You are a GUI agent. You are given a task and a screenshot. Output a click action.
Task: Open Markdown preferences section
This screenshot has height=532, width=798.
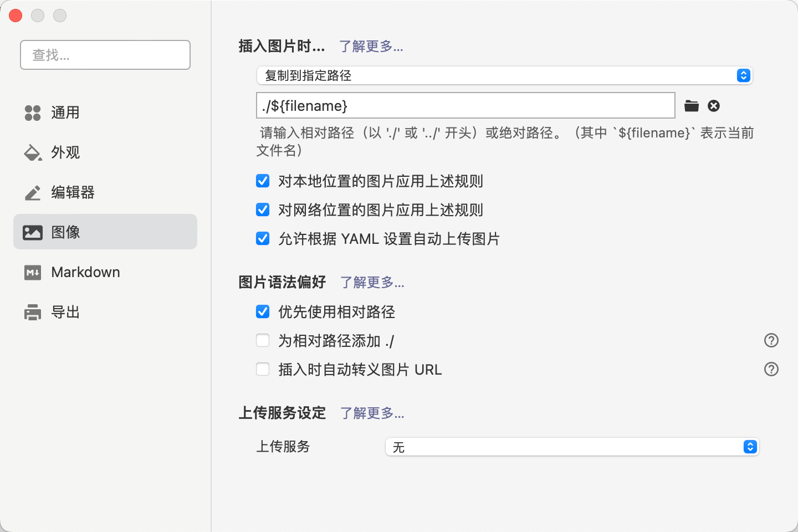(x=85, y=272)
